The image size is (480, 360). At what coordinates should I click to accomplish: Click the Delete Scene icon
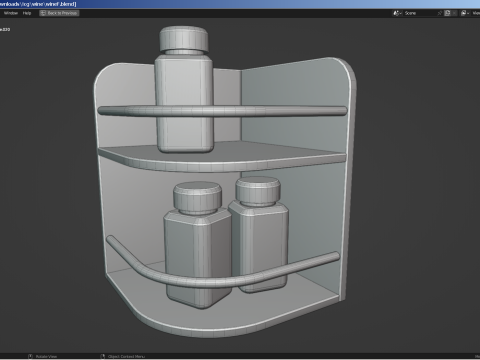(455, 13)
